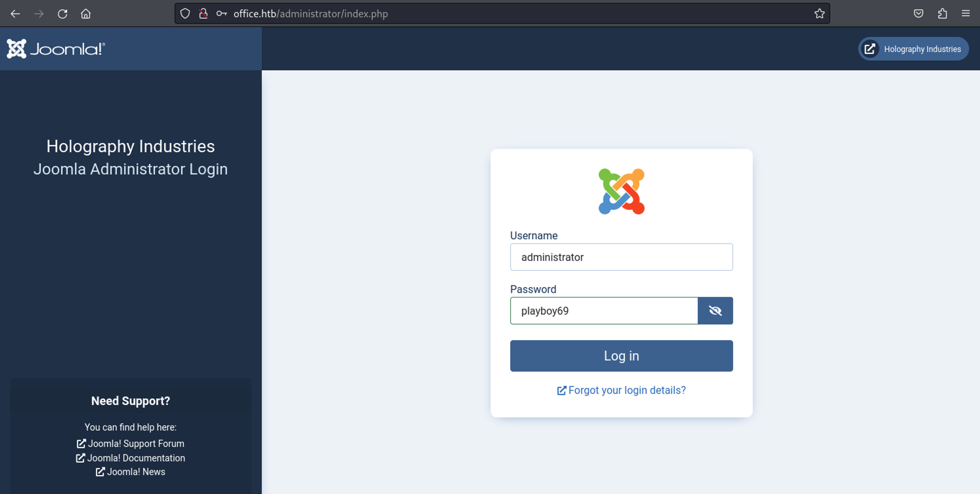
Task: Open the Firefox hamburger application menu
Action: tap(966, 14)
